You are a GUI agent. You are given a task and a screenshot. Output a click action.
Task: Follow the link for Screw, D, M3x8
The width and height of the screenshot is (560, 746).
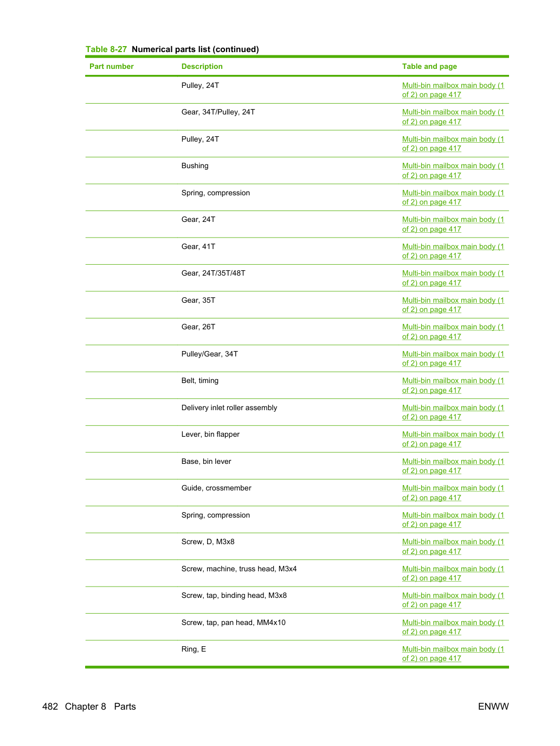453,547
